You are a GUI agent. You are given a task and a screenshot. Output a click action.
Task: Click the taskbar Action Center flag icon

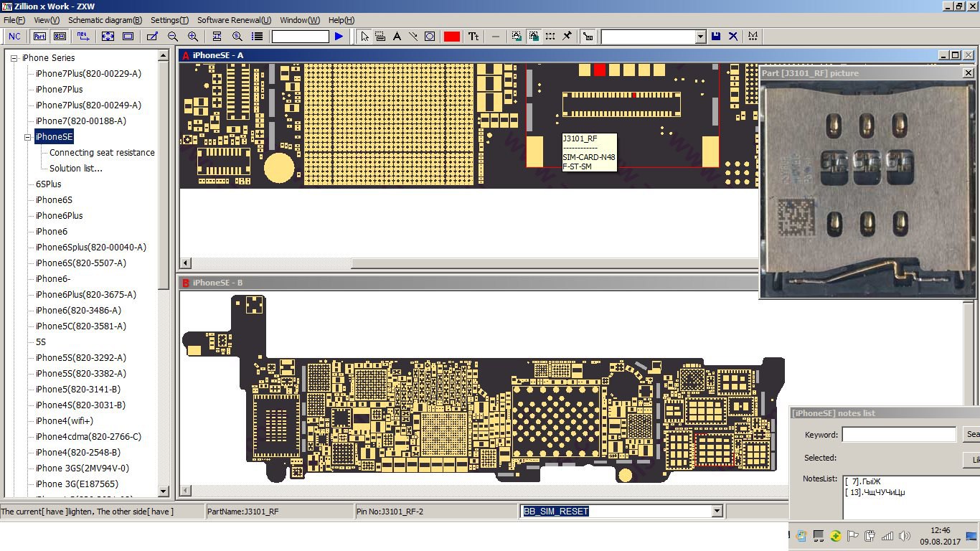tap(853, 536)
